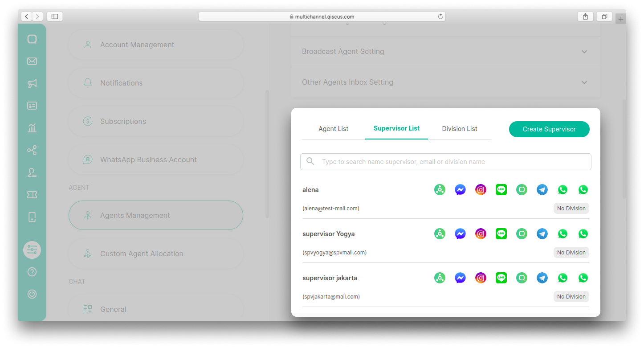Viewport: 644px width, 348px height.
Task: Open WhatsApp Business Account settings
Action: click(156, 160)
